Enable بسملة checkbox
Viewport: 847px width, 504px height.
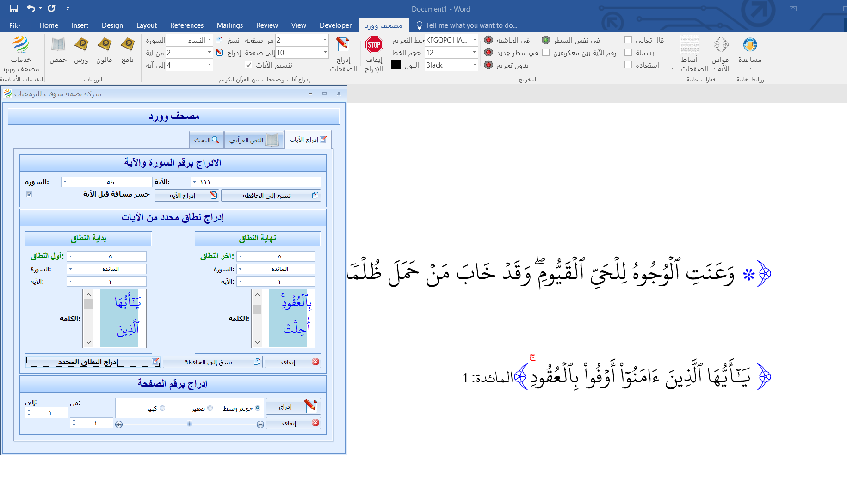point(628,53)
